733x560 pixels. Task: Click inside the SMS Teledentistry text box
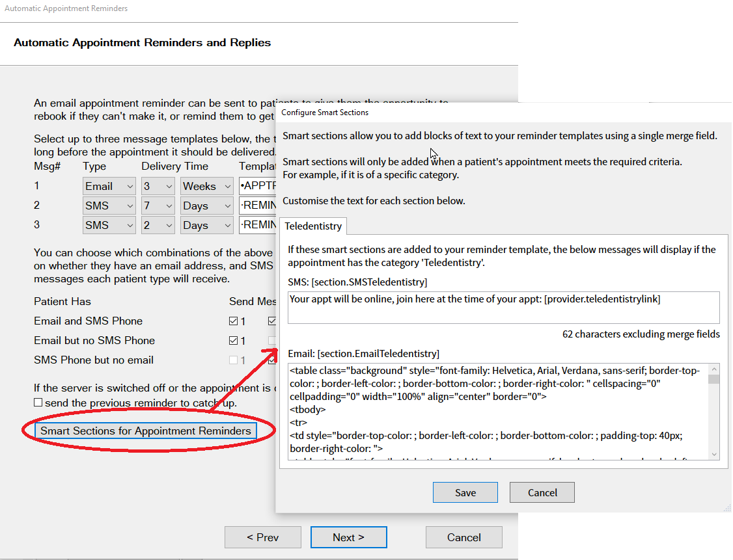point(503,307)
